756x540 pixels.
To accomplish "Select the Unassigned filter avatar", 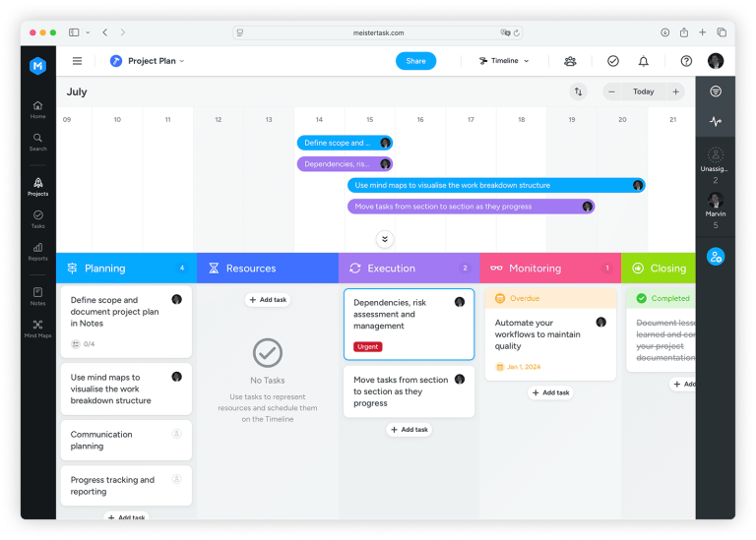I will pyautogui.click(x=716, y=155).
